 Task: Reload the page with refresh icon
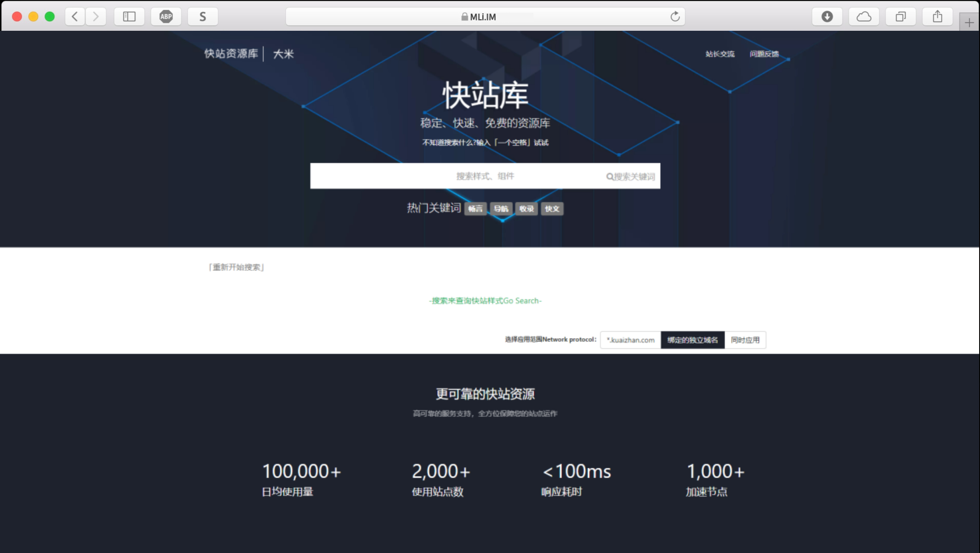click(x=675, y=17)
